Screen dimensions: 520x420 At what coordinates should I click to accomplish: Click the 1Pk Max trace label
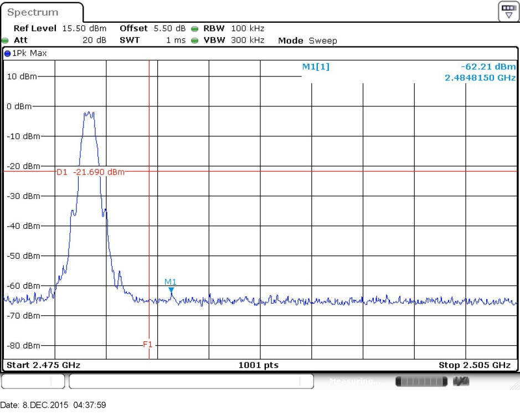[x=29, y=53]
